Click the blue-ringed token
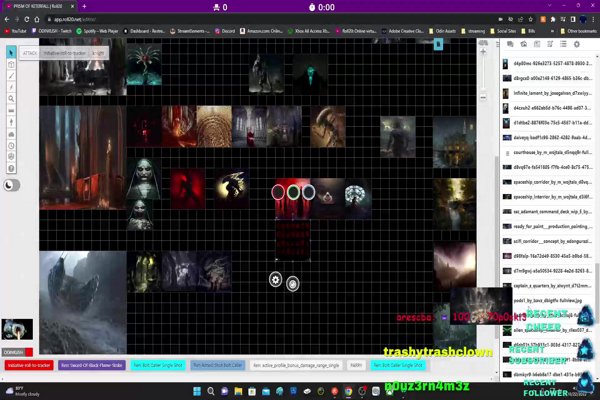The image size is (600, 400). pyautogui.click(x=308, y=192)
